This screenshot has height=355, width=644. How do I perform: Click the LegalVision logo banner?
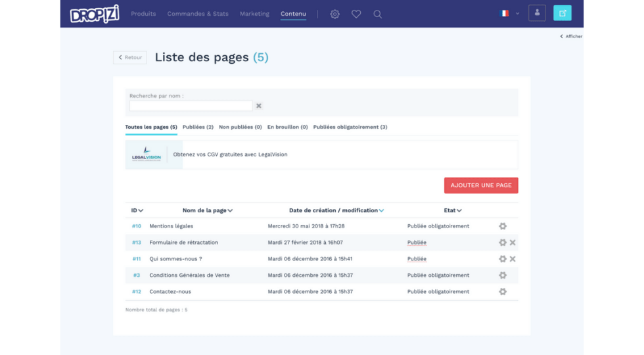pyautogui.click(x=146, y=154)
